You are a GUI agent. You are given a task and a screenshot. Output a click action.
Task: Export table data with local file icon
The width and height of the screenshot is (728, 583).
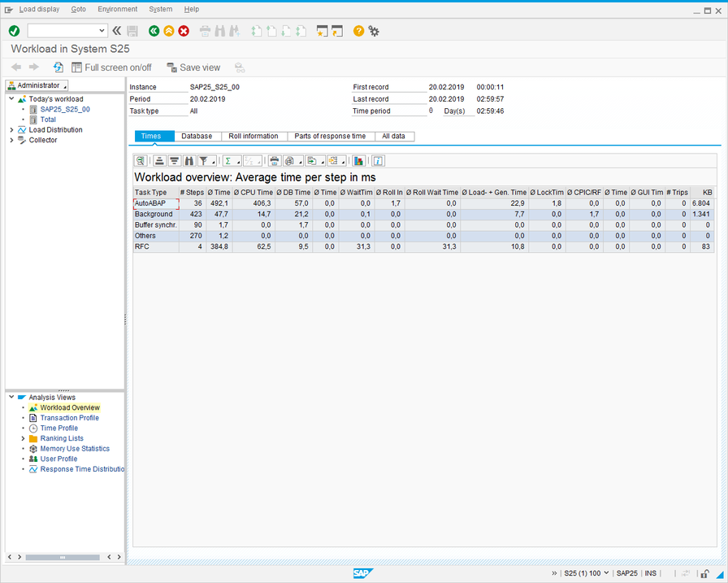[x=311, y=160]
